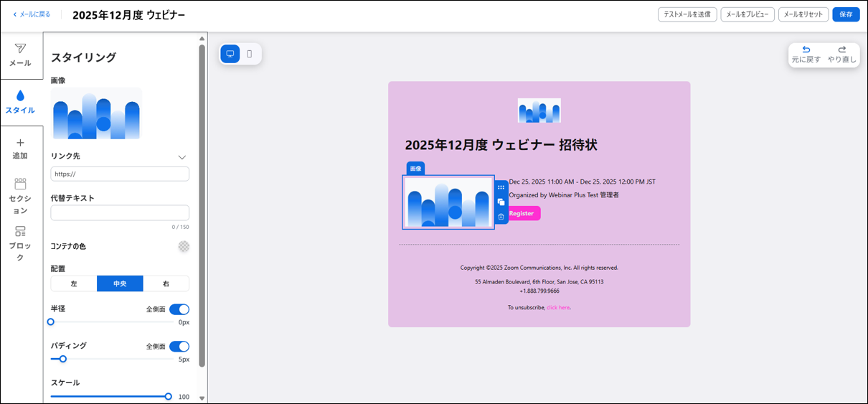This screenshot has width=868, height=404.
Task: Duplicate the selected image block
Action: [x=501, y=202]
